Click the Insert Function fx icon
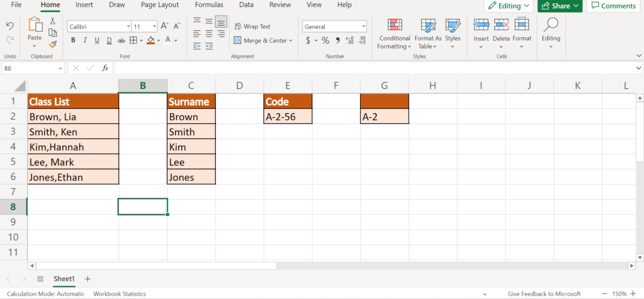 click(105, 68)
